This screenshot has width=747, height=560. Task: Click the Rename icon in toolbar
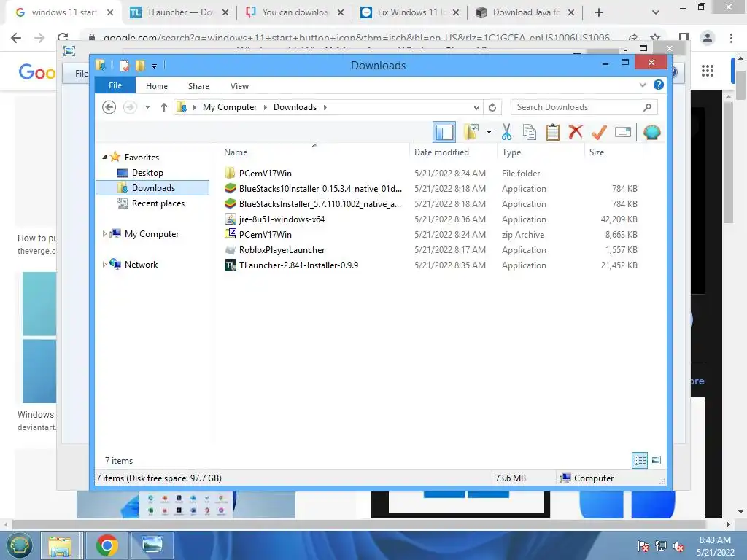tap(623, 132)
